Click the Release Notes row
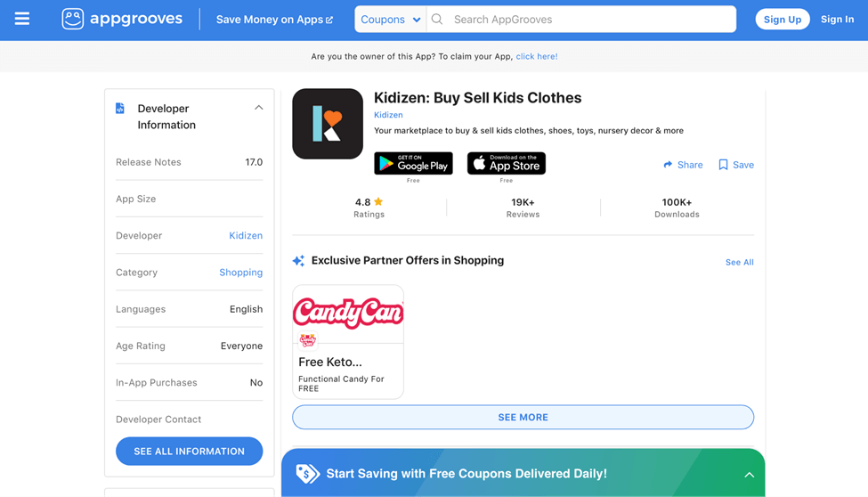Viewport: 868px width, 497px height. pyautogui.click(x=190, y=162)
